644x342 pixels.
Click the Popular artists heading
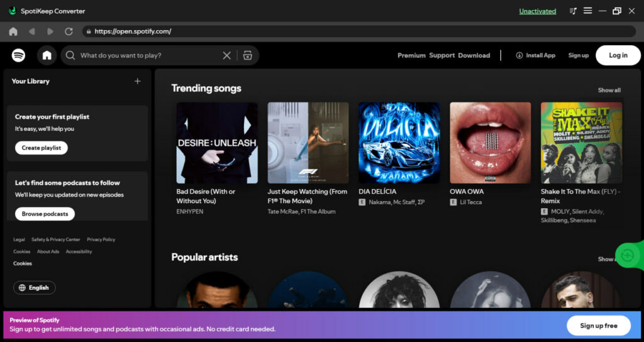[204, 257]
